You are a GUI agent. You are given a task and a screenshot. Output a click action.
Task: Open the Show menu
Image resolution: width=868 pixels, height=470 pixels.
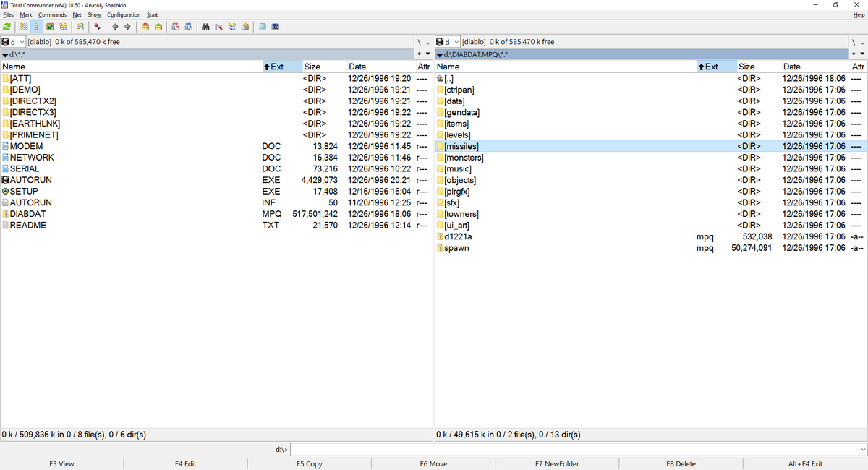point(94,14)
